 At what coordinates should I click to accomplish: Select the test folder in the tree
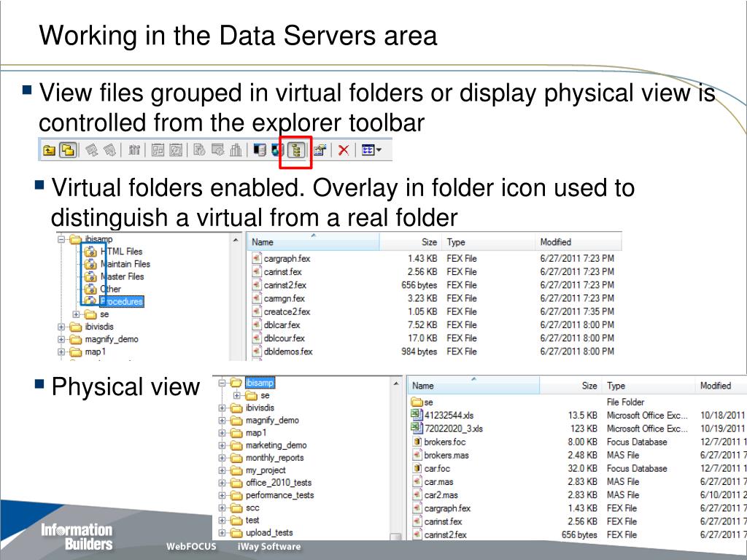(252, 521)
